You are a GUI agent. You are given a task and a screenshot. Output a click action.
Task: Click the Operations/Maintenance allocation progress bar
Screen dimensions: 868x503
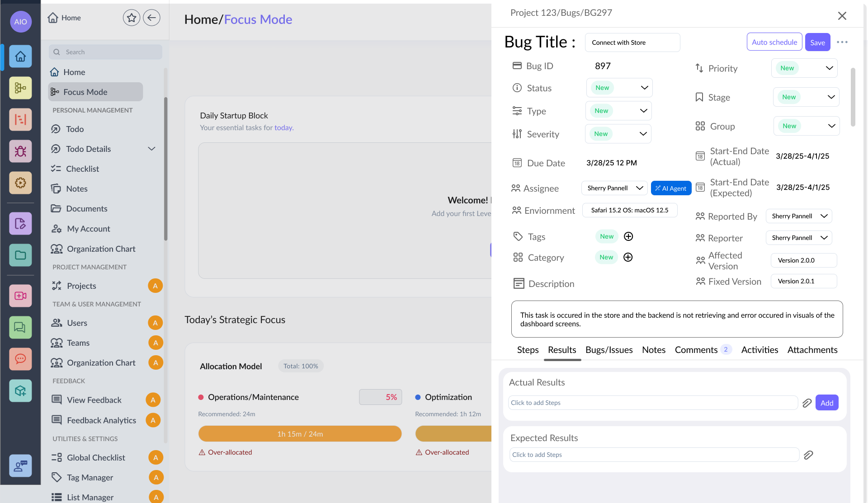(x=300, y=434)
